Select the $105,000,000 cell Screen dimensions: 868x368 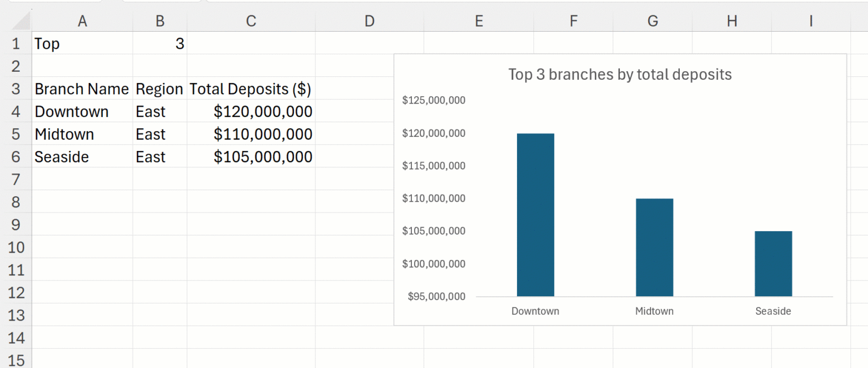251,157
